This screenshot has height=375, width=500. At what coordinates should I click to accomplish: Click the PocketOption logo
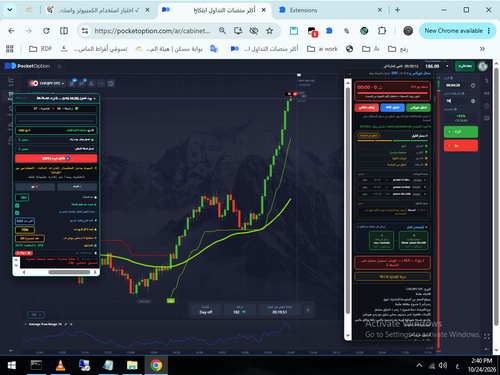pyautogui.click(x=27, y=66)
